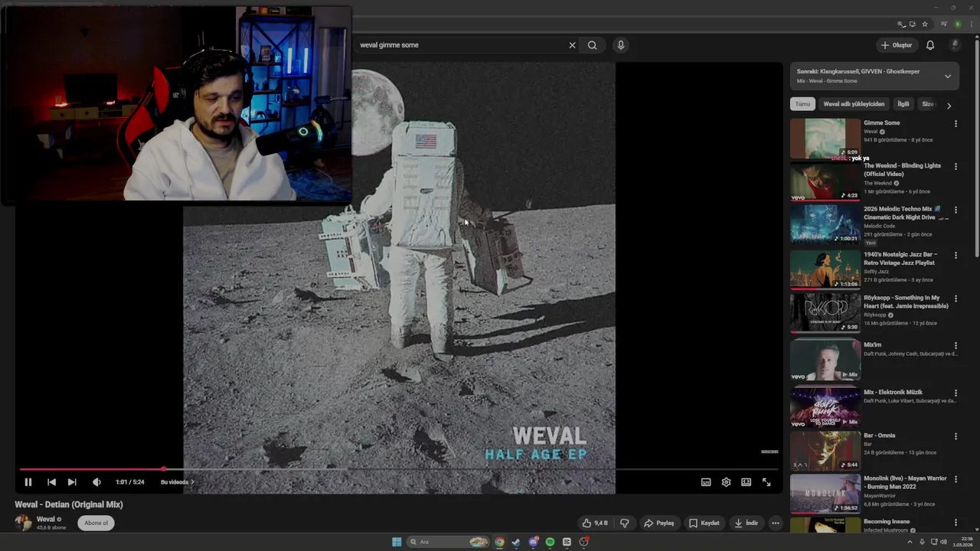Image resolution: width=980 pixels, height=551 pixels.
Task: Pause the video with the pause button
Action: click(x=28, y=482)
